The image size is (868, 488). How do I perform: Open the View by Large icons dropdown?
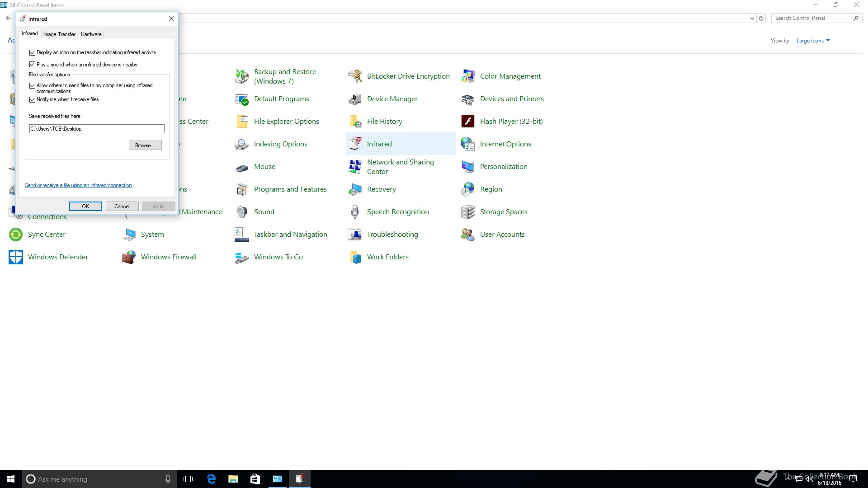(x=813, y=41)
